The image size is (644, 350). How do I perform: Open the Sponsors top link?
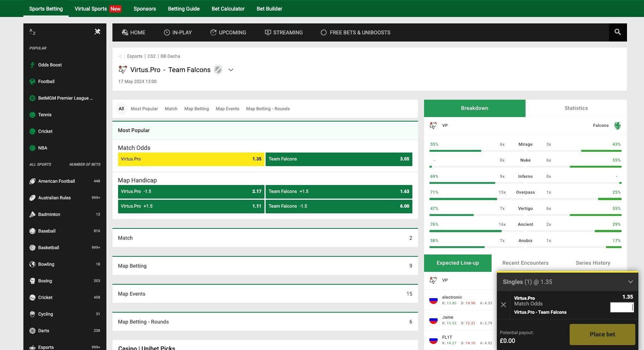pyautogui.click(x=144, y=9)
